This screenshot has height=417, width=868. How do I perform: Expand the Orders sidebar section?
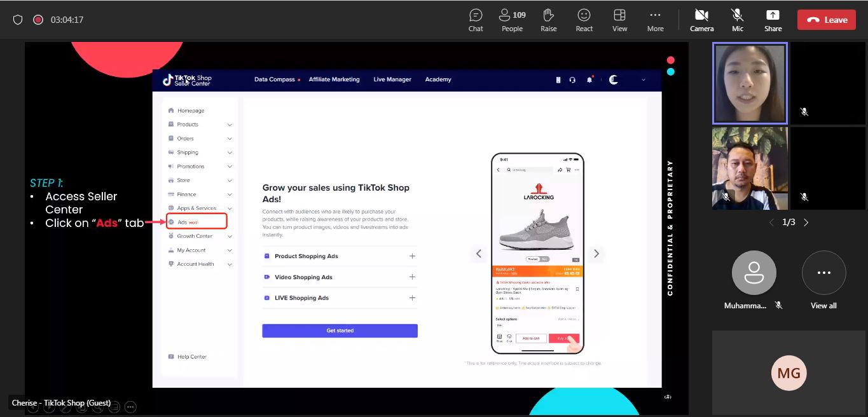230,139
